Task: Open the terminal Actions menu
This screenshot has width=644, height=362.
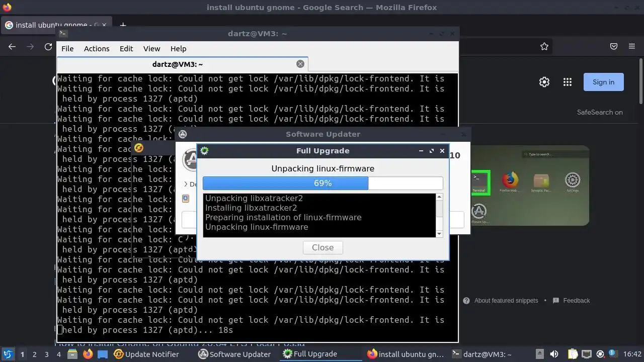Action: pos(97,49)
